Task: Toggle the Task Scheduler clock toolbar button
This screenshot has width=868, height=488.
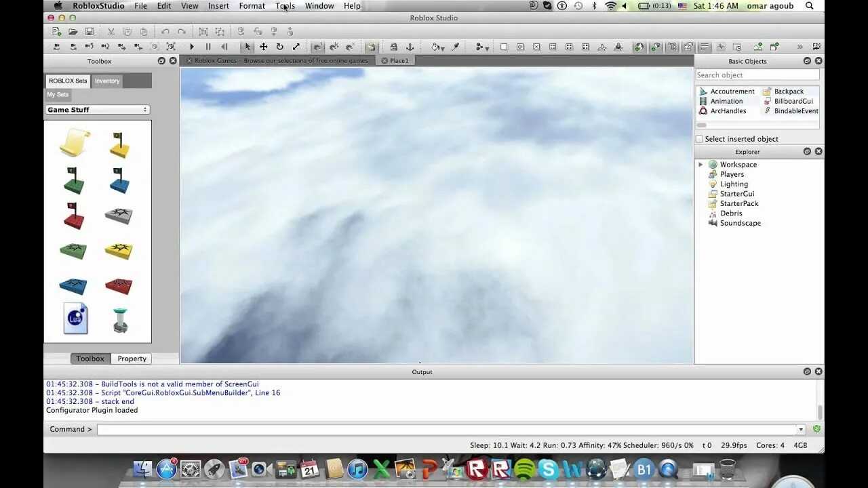Action: tap(738, 47)
